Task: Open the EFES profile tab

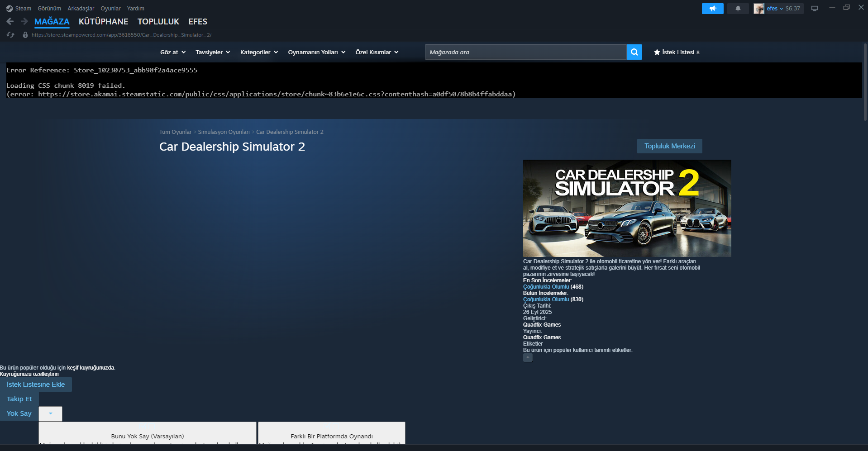Action: 198,22
